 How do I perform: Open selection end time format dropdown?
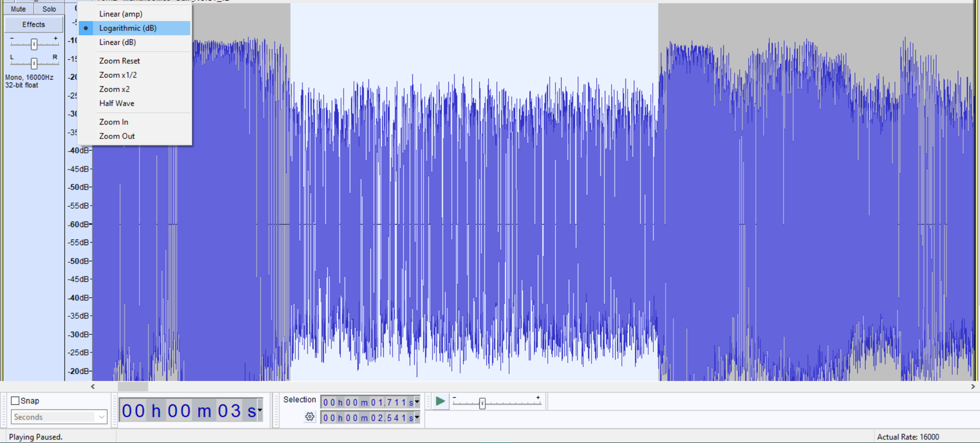click(x=417, y=417)
